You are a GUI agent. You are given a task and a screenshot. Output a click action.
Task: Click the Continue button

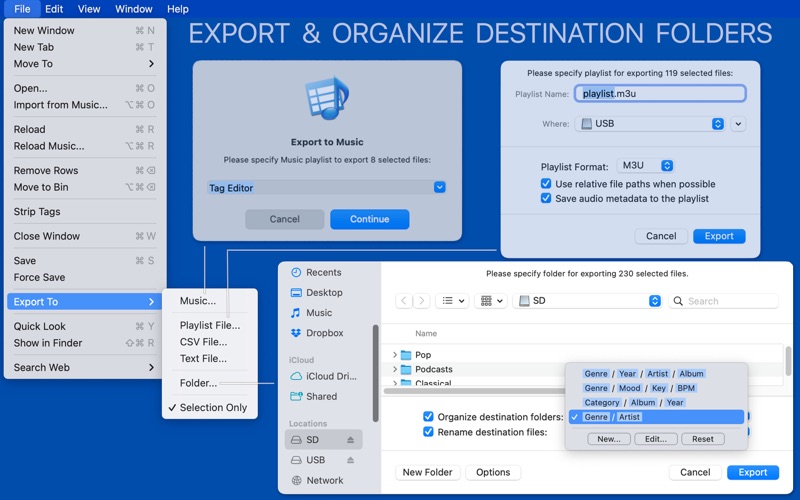tap(369, 219)
